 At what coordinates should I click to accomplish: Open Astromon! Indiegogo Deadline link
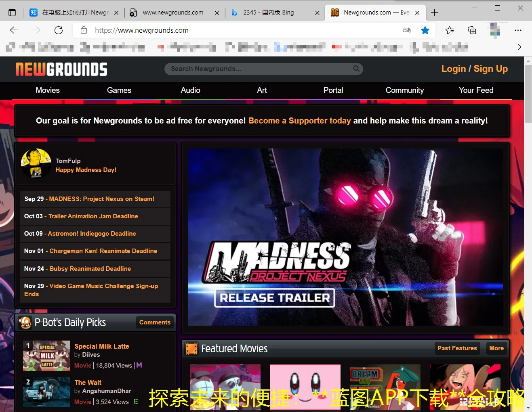[x=92, y=234]
